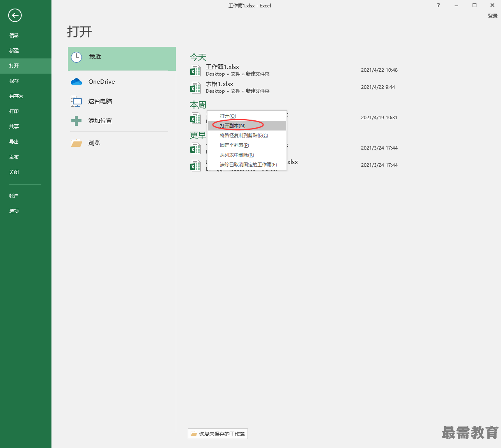Image resolution: width=501 pixels, height=448 pixels.
Task: Click 另存为 in the sidebar
Action: 26,96
